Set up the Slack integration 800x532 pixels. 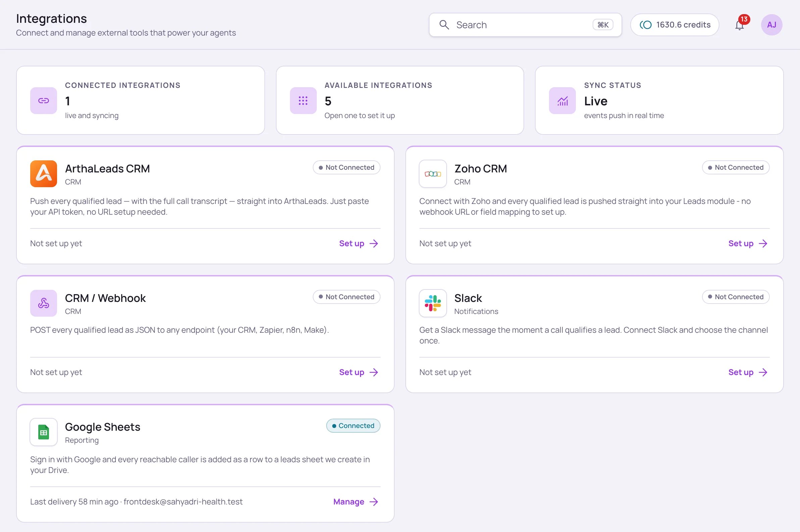click(x=748, y=373)
